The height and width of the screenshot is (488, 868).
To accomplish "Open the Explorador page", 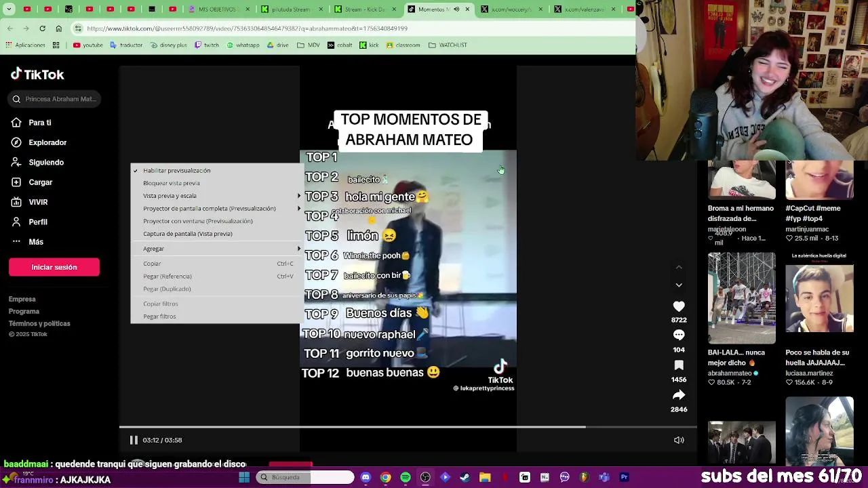I will (39, 142).
